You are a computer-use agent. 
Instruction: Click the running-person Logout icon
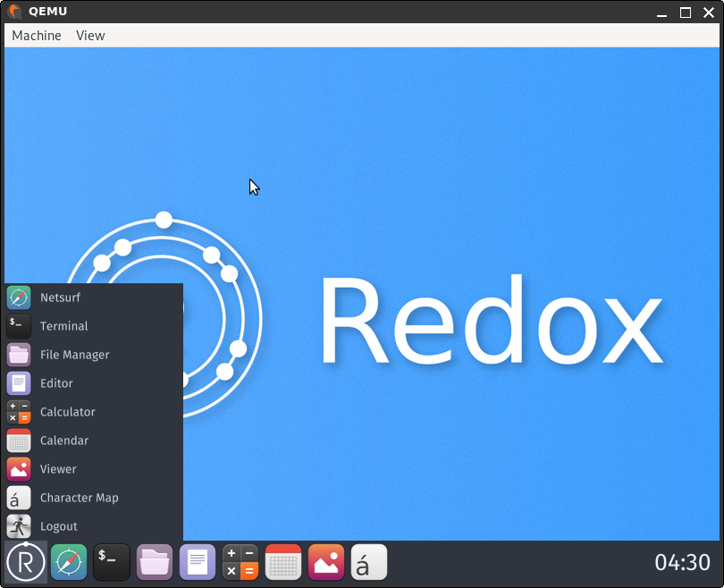(x=18, y=525)
